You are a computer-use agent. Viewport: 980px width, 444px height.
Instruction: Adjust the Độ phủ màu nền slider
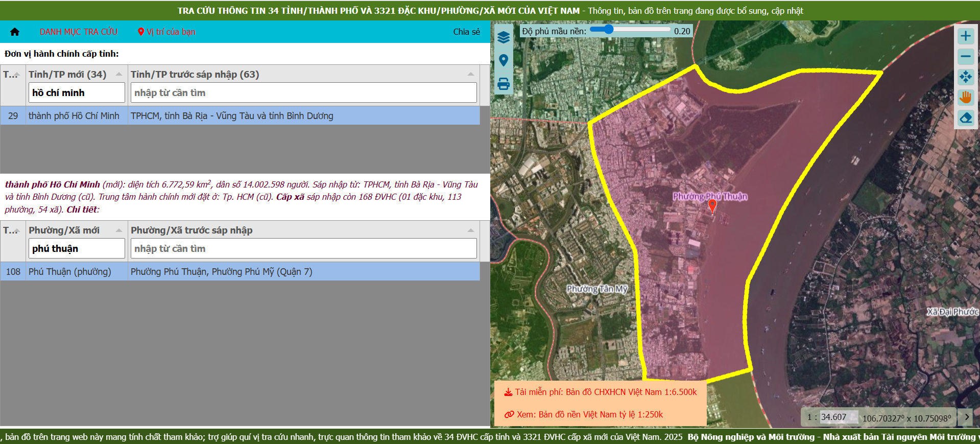click(x=608, y=30)
